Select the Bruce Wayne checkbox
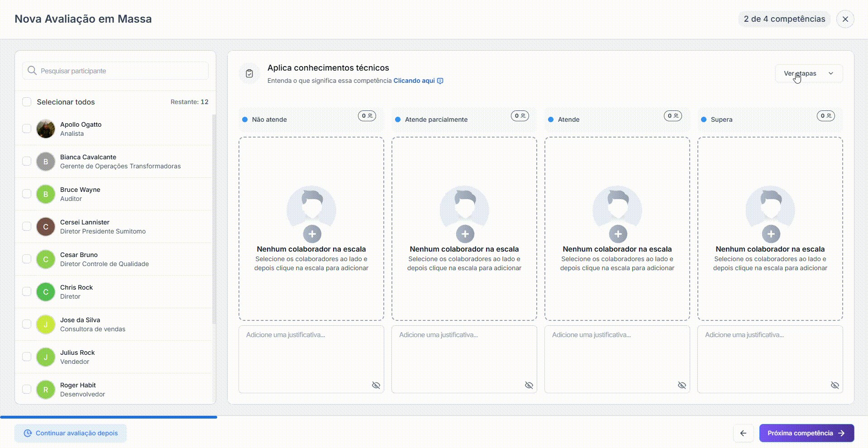 click(x=27, y=194)
